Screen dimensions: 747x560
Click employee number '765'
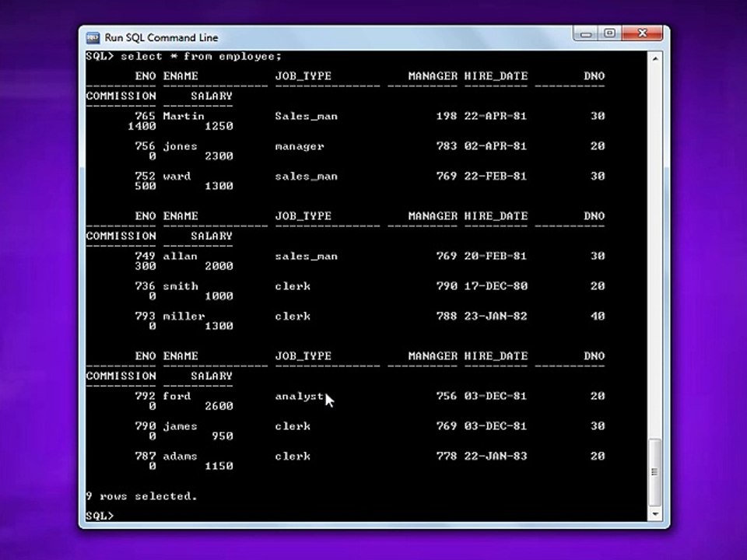(x=146, y=116)
